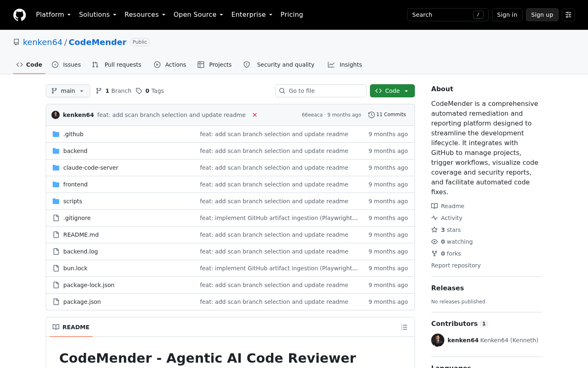Click the failed status X icon on latest commit
The image size is (588, 368).
[255, 115]
